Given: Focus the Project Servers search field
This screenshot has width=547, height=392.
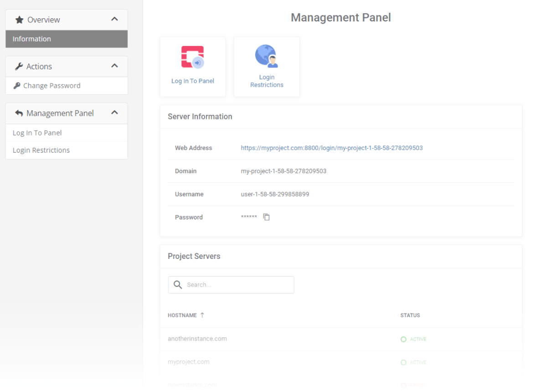Looking at the screenshot, I should (231, 285).
